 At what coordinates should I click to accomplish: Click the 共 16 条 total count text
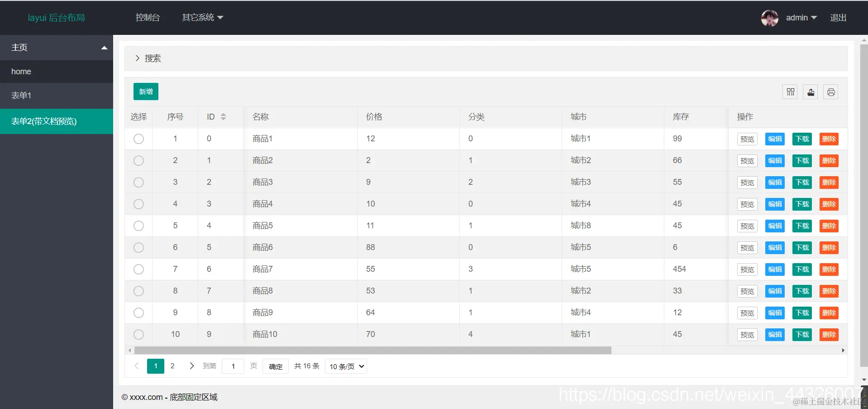click(x=307, y=366)
